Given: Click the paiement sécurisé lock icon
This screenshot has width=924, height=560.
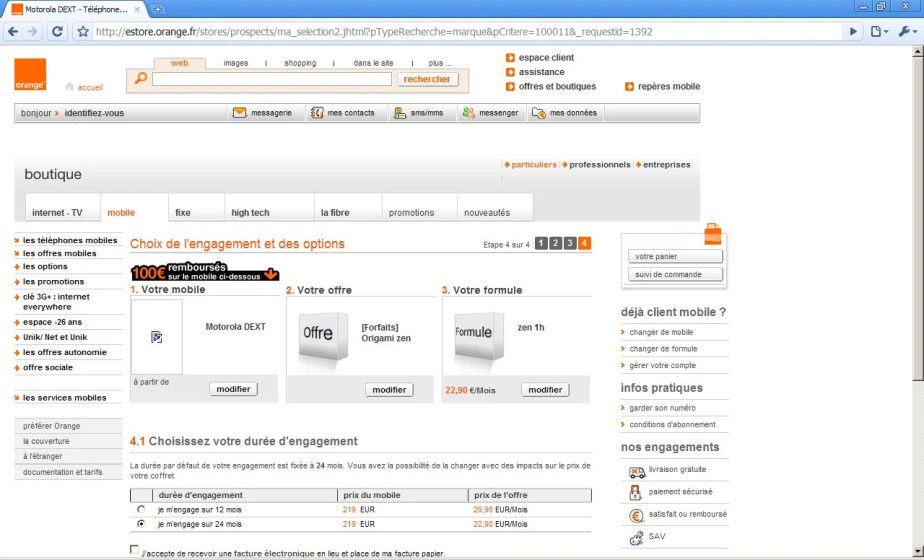Looking at the screenshot, I should pos(635,493).
